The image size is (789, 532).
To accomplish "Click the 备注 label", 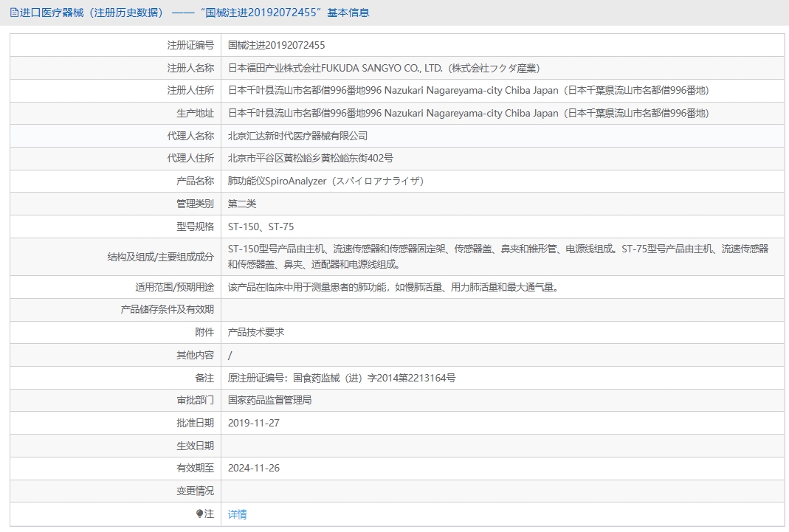I will (x=204, y=378).
